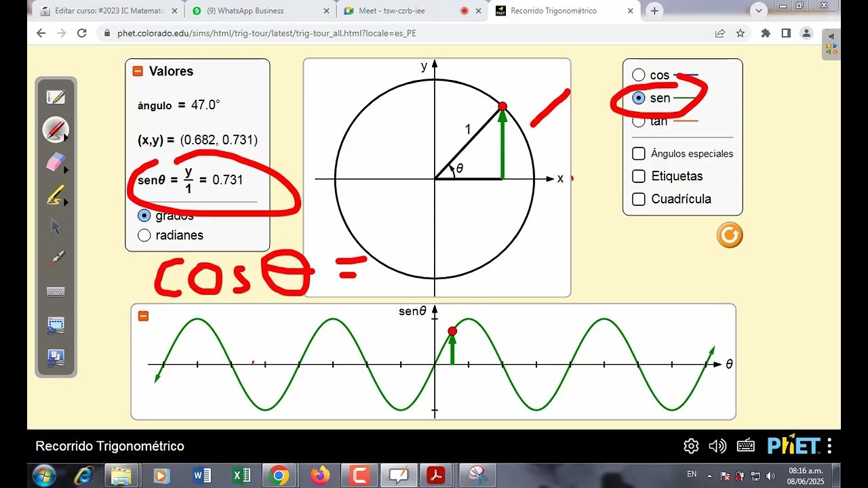Click the window snip capture tool
The image size is (868, 488).
tap(56, 325)
